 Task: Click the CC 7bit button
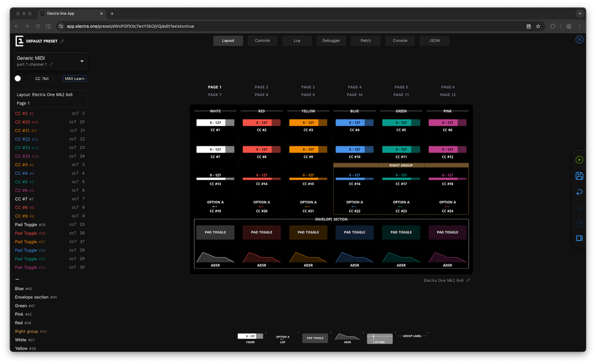42,78
